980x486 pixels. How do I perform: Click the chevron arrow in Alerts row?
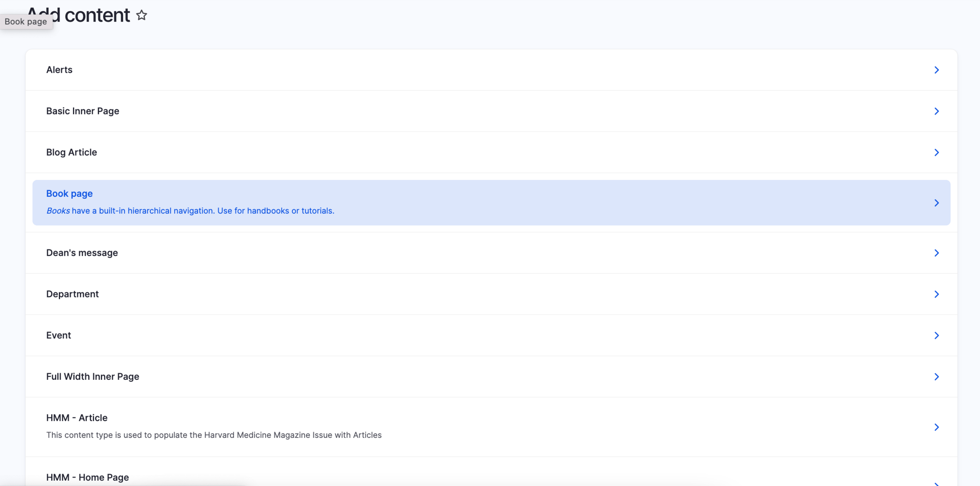(x=936, y=70)
